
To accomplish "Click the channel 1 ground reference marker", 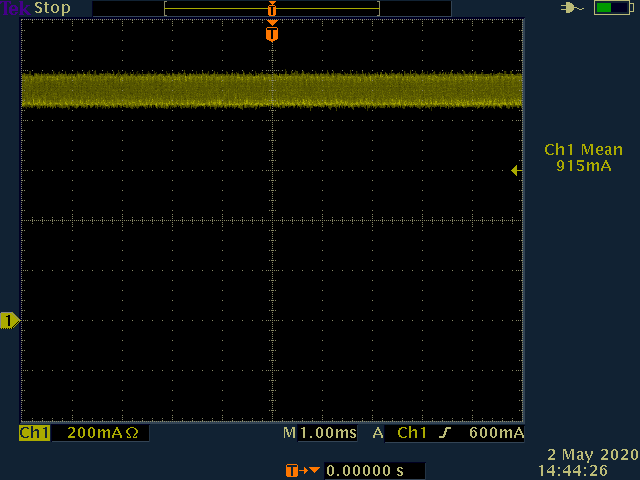I will [x=9, y=320].
